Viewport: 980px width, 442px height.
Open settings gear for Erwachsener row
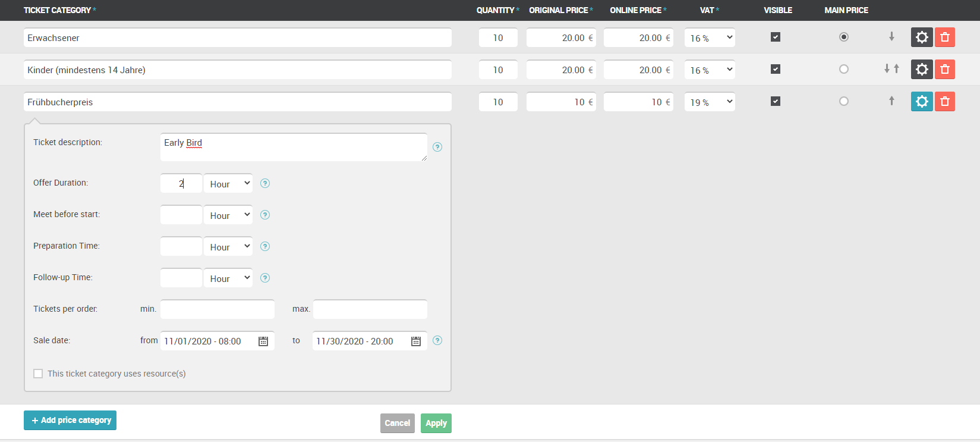(922, 37)
